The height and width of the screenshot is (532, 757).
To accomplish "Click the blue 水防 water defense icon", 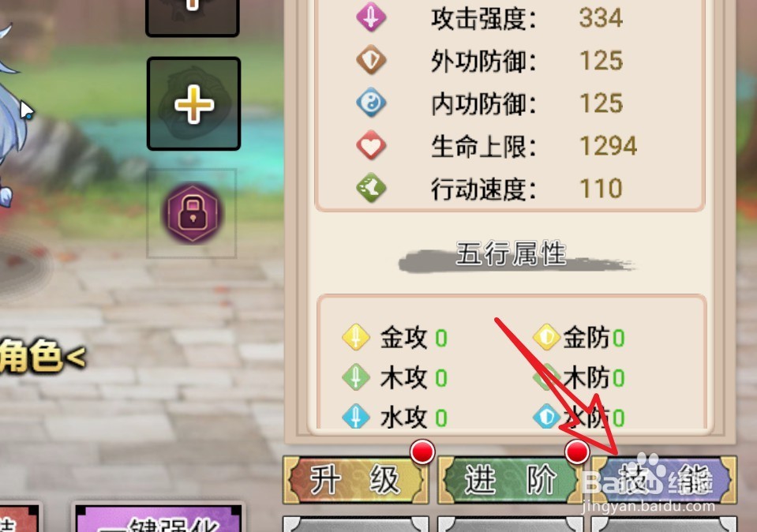I will pos(546,416).
